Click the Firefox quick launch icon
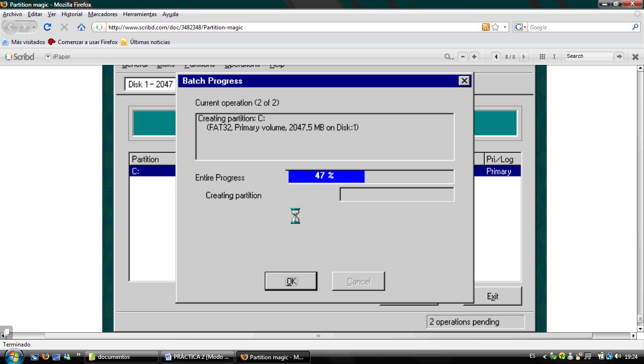644x364 pixels. click(45, 356)
